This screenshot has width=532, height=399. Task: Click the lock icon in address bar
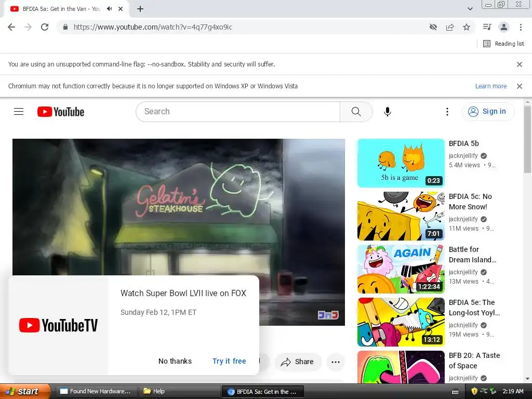click(x=65, y=27)
